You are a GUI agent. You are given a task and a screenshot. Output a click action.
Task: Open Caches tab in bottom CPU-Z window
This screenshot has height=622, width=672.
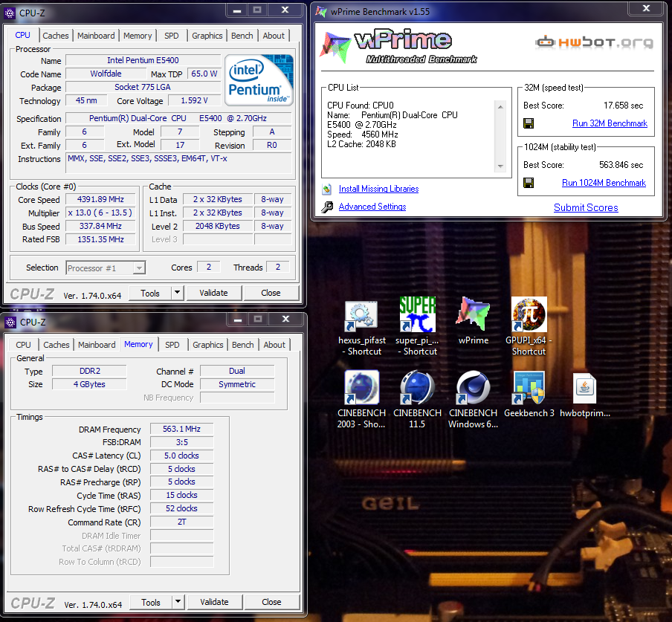(x=56, y=345)
